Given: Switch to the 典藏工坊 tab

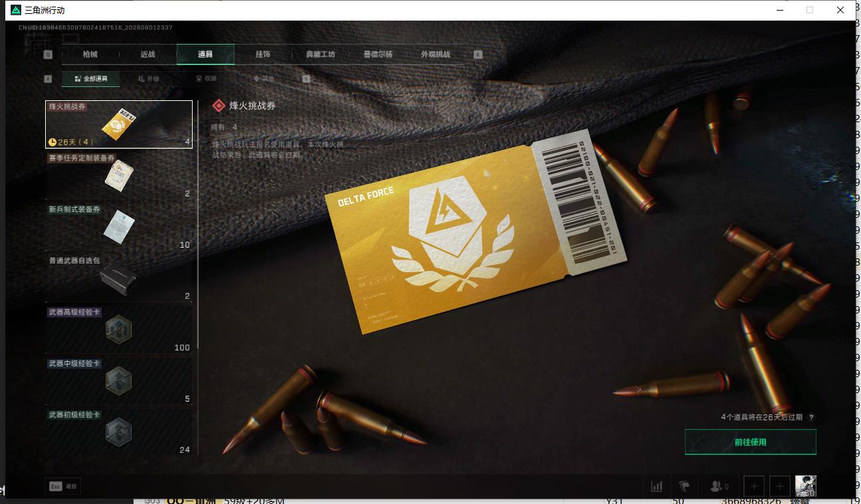Looking at the screenshot, I should [x=321, y=54].
